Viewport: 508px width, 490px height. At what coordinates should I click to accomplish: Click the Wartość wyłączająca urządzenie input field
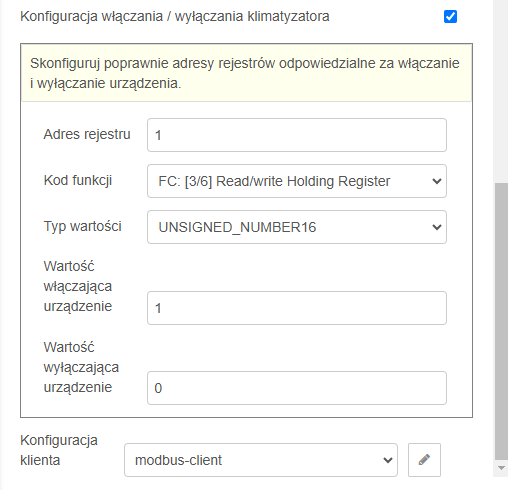(297, 388)
